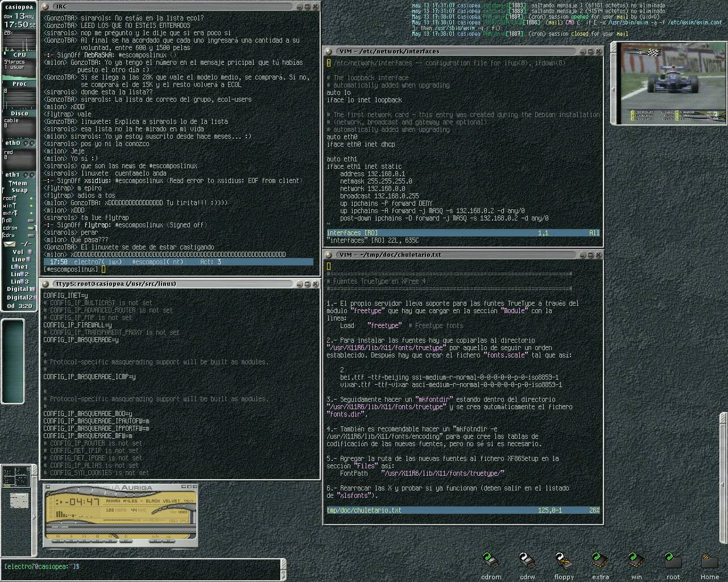
Task: Click the previous track button in XMMS
Action: click(x=57, y=541)
